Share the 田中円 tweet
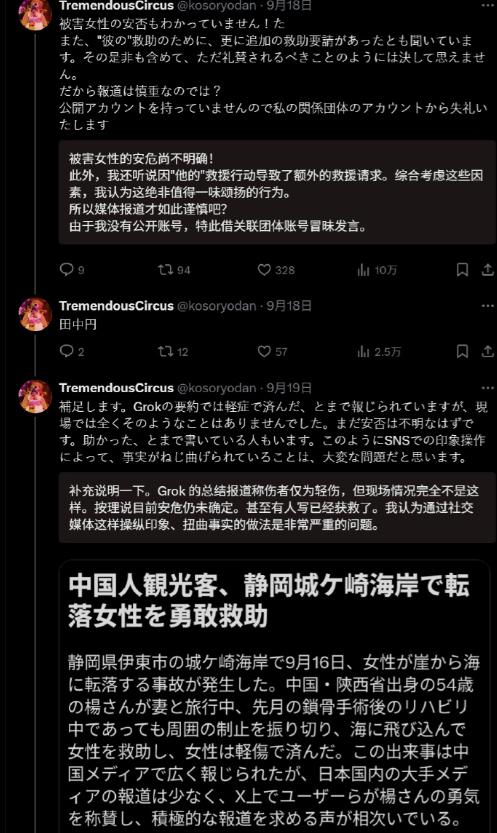Image resolution: width=497 pixels, height=833 pixels. pos(487,351)
